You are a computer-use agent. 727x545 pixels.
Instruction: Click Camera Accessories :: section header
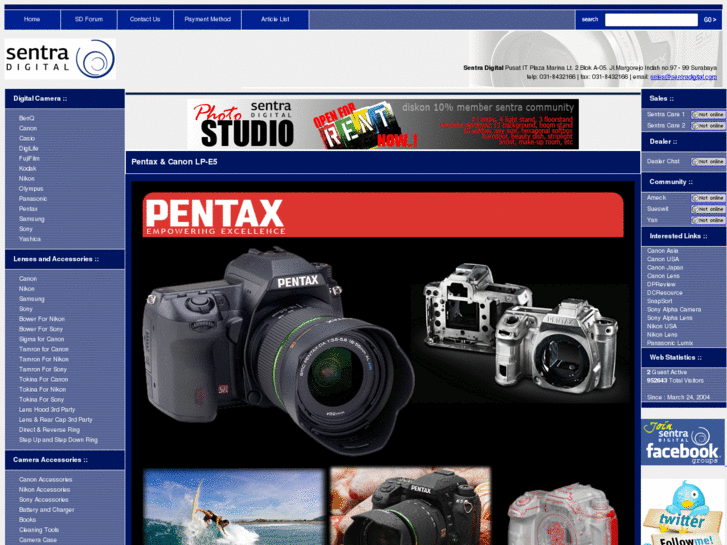51,460
